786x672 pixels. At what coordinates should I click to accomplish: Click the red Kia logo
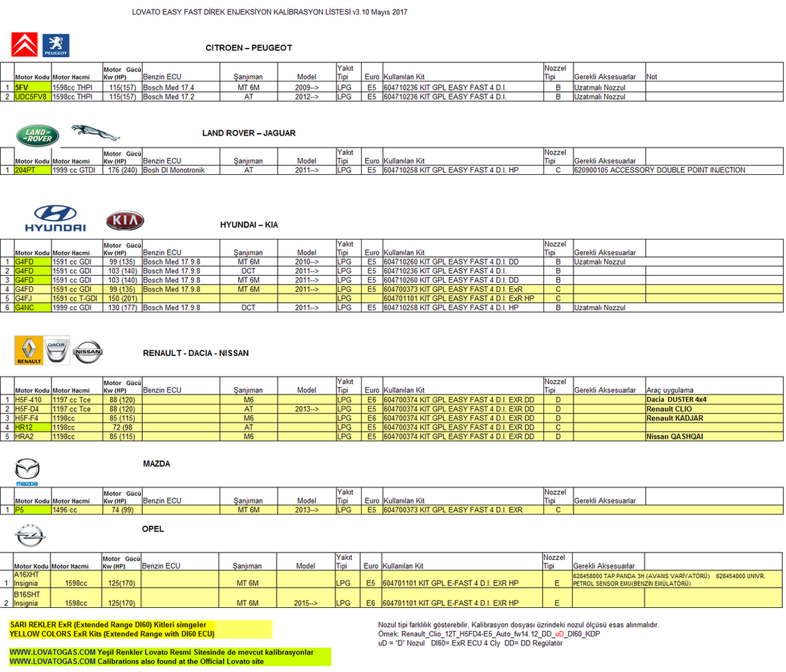tap(125, 221)
